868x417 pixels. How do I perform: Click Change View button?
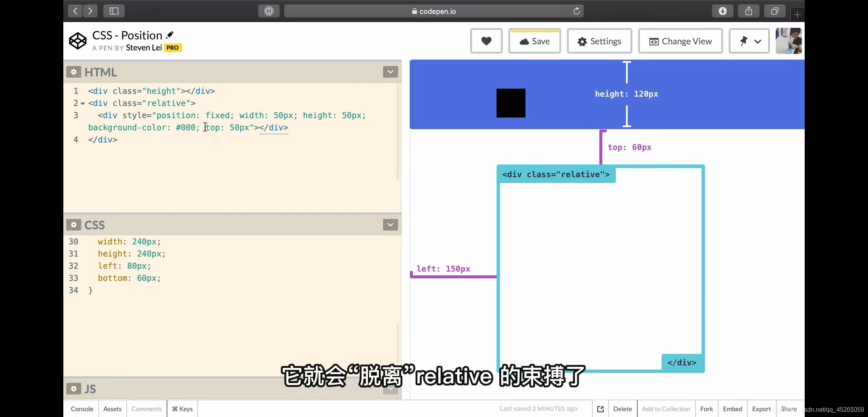point(680,41)
